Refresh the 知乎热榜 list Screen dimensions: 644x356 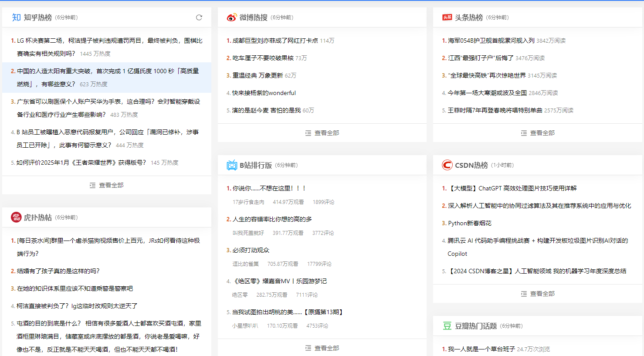[x=199, y=17]
